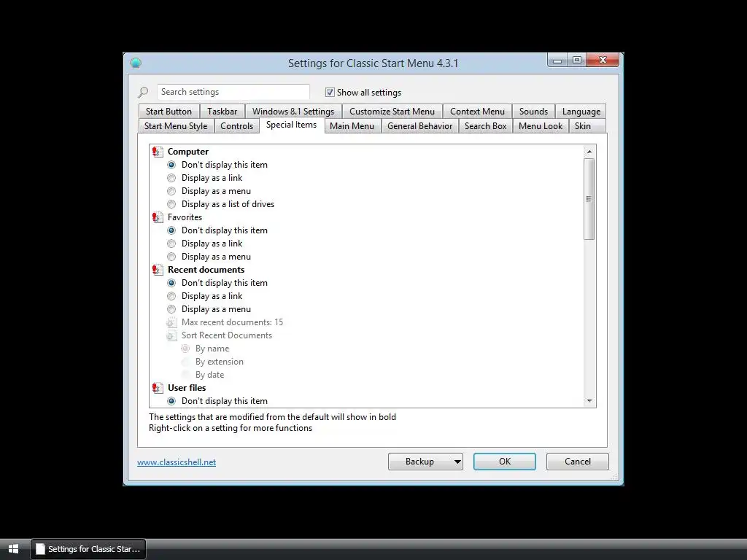Select Favorites 'Don't display this item'
The height and width of the screenshot is (560, 747).
pyautogui.click(x=171, y=230)
